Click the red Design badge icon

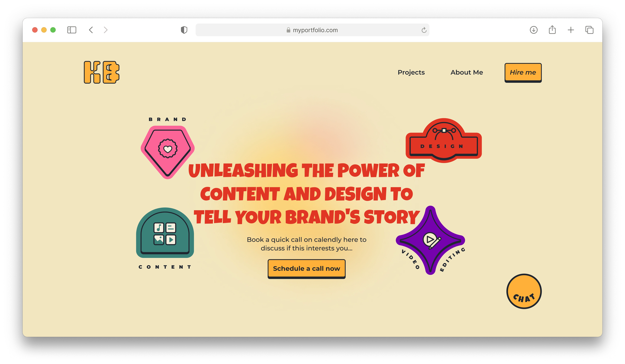pos(443,140)
